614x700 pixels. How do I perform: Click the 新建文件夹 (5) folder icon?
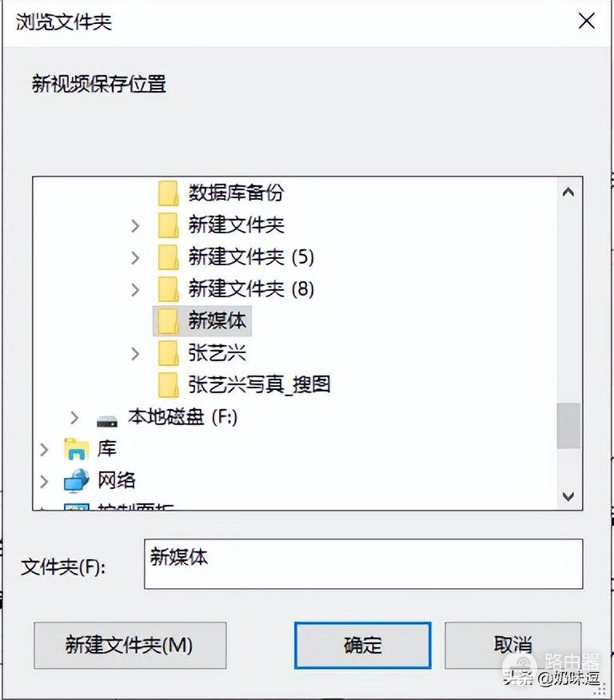[168, 257]
